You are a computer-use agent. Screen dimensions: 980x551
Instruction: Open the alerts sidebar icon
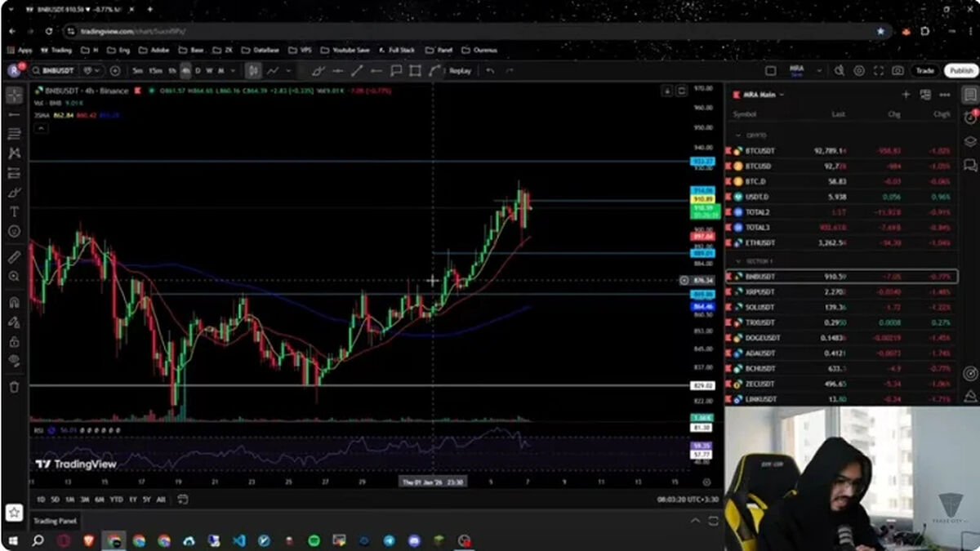click(x=969, y=118)
